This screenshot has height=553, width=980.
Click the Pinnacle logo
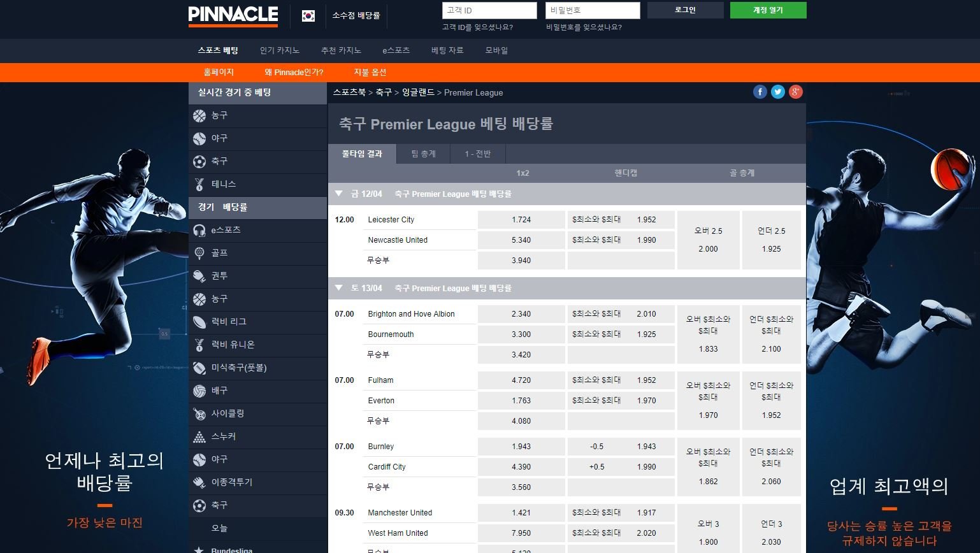point(233,16)
